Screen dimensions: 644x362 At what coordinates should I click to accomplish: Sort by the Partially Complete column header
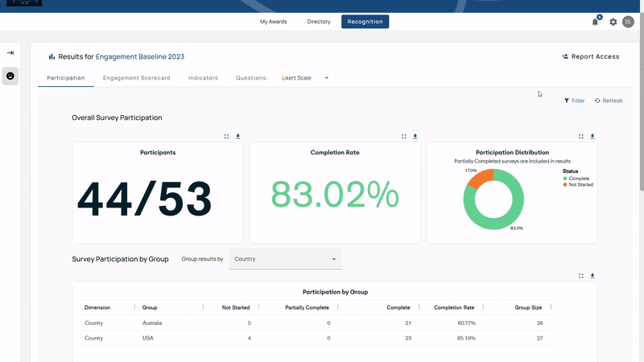tap(308, 307)
